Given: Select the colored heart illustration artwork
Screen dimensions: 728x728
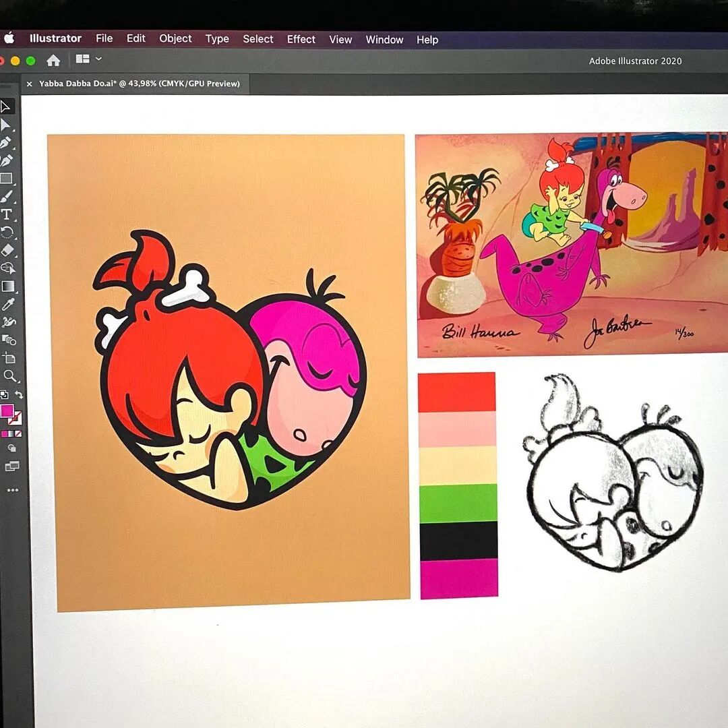Looking at the screenshot, I should point(230,370).
